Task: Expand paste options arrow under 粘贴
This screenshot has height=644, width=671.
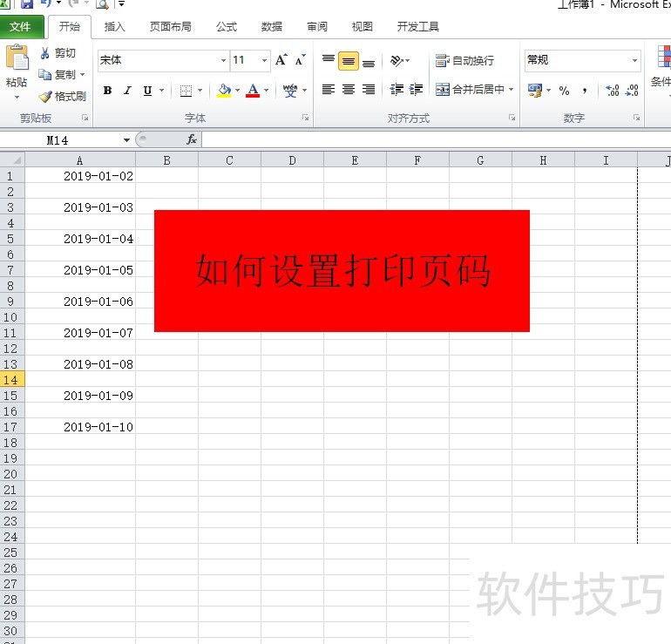Action: coord(17,98)
